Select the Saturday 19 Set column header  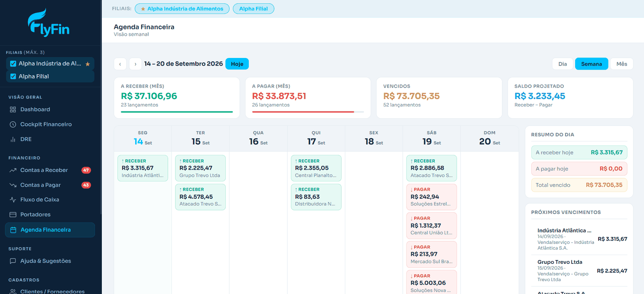431,138
